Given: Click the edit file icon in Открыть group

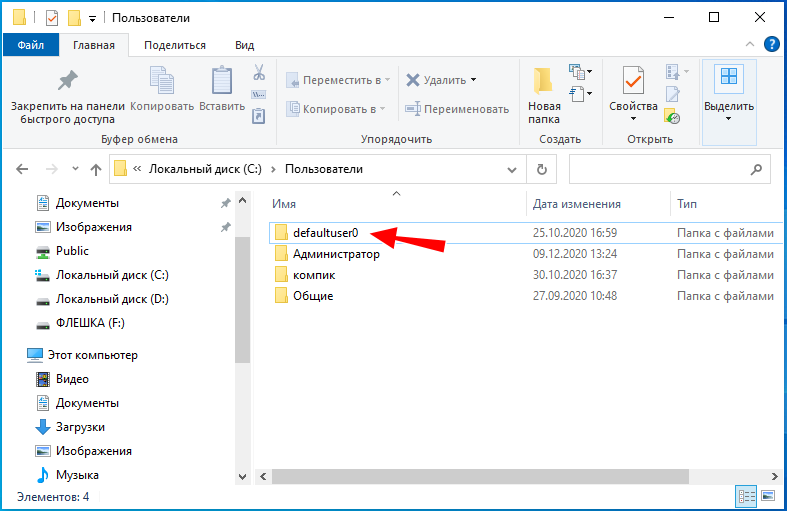Looking at the screenshot, I should 673,94.
